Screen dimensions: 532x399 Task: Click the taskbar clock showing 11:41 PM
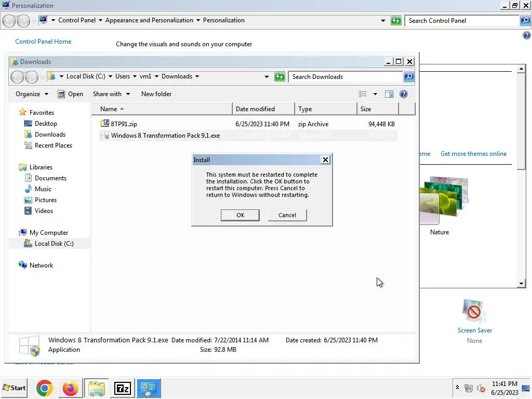tap(504, 388)
